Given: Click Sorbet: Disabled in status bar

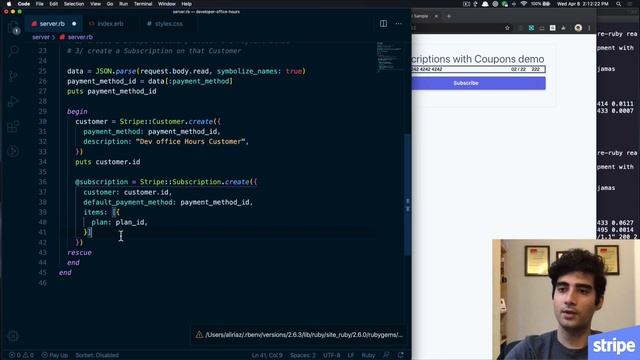Looking at the screenshot, I should pos(97,355).
